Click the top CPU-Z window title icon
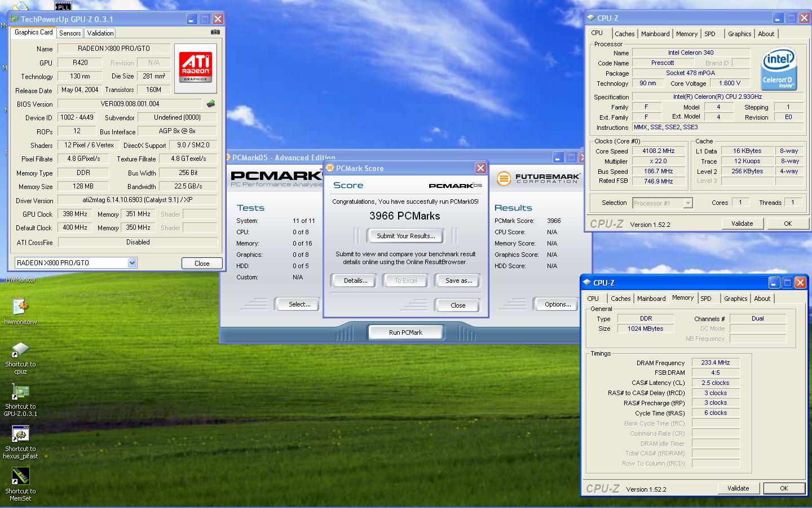The height and width of the screenshot is (508, 812). (591, 18)
